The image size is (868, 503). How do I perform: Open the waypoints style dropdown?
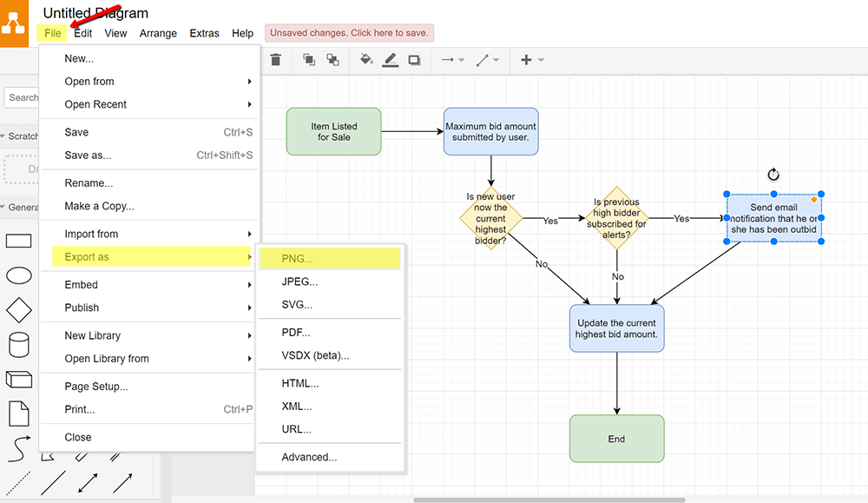pos(488,60)
